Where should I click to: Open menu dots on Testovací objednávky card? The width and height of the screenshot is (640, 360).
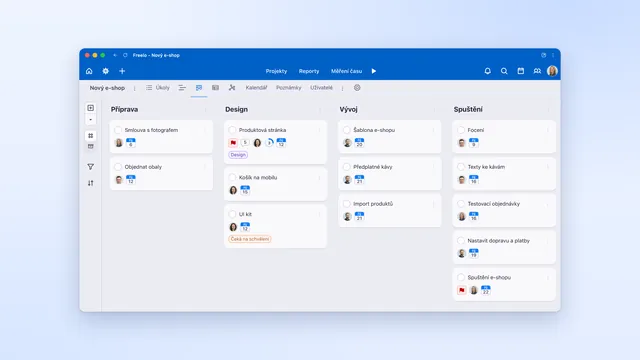pos(548,204)
